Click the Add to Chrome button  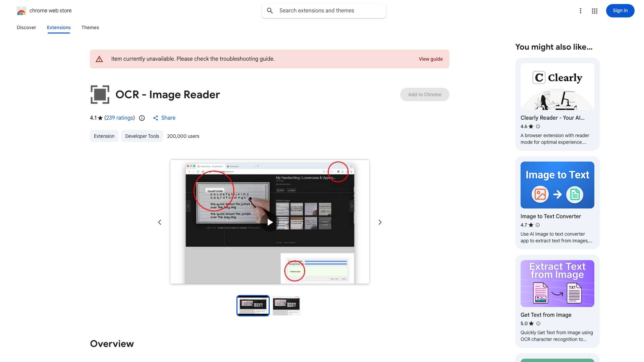425,95
